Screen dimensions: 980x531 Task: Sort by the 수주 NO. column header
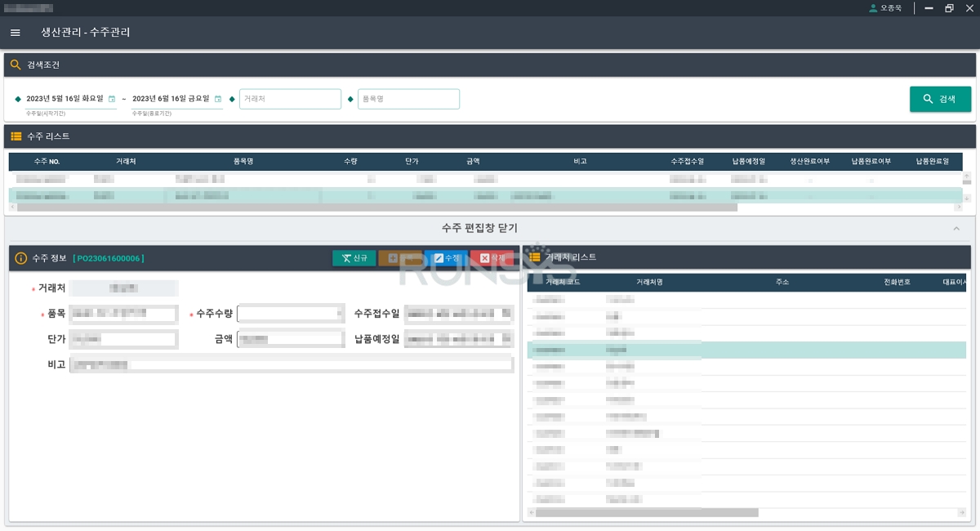[x=47, y=162]
